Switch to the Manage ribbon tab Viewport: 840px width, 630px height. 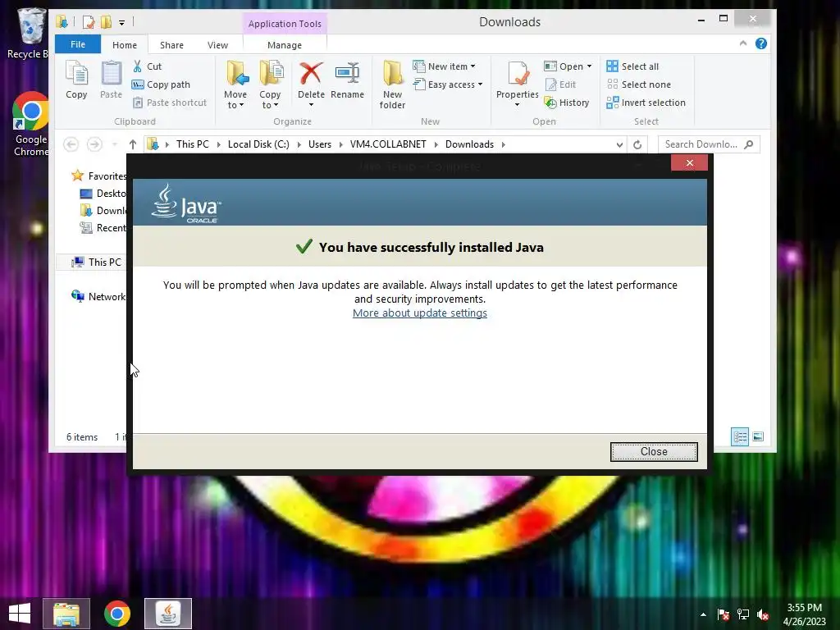coord(285,45)
